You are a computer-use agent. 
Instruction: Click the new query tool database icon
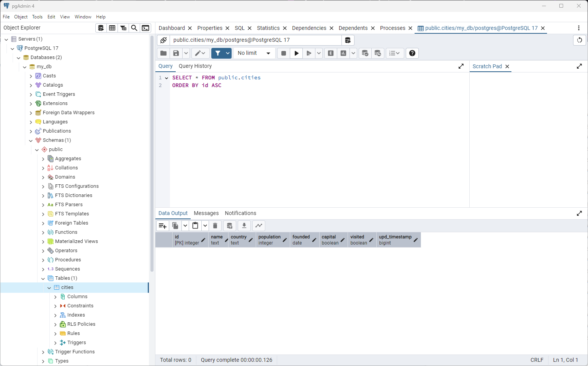348,40
